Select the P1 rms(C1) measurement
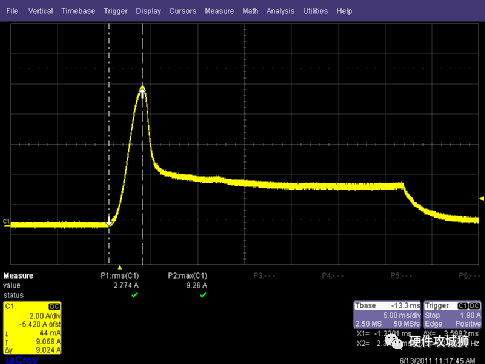 coord(119,276)
